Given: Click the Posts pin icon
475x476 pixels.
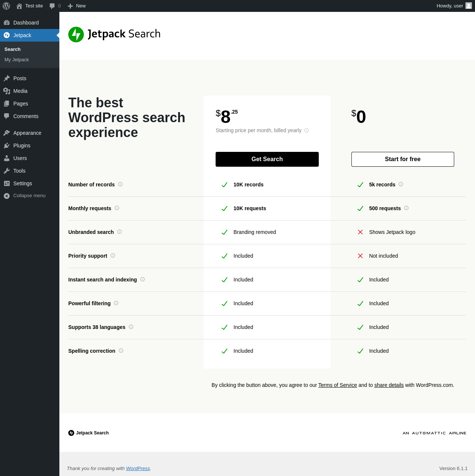Looking at the screenshot, I should [7, 78].
